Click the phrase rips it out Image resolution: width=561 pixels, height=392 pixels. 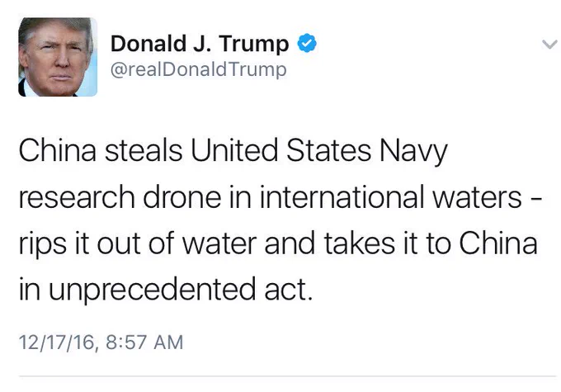coord(79,244)
